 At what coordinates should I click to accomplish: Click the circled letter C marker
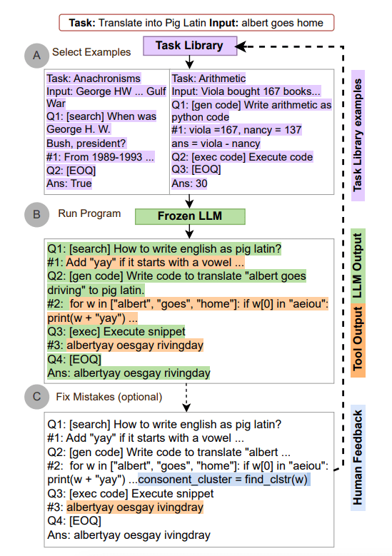[36, 396]
